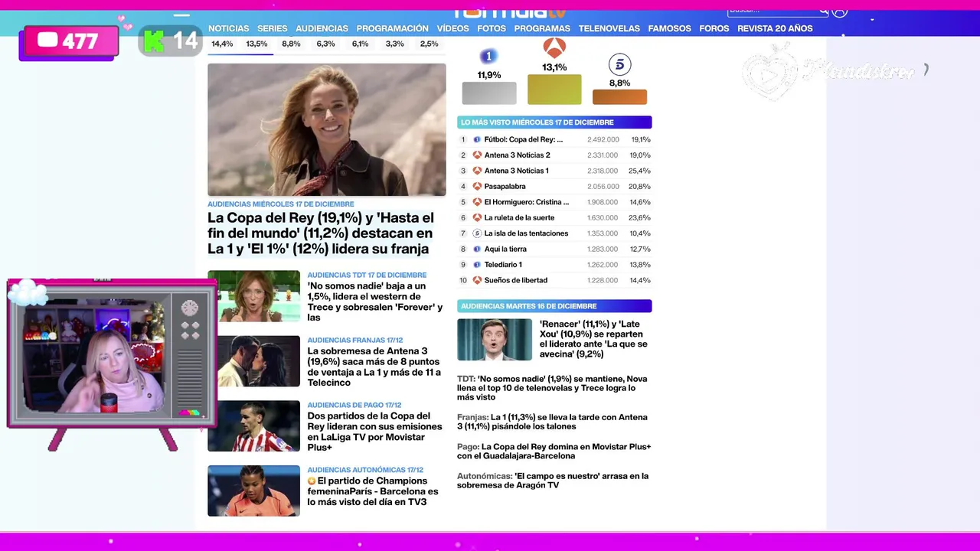
Task: Open thumbnail for autonómicas article
Action: coord(253,491)
